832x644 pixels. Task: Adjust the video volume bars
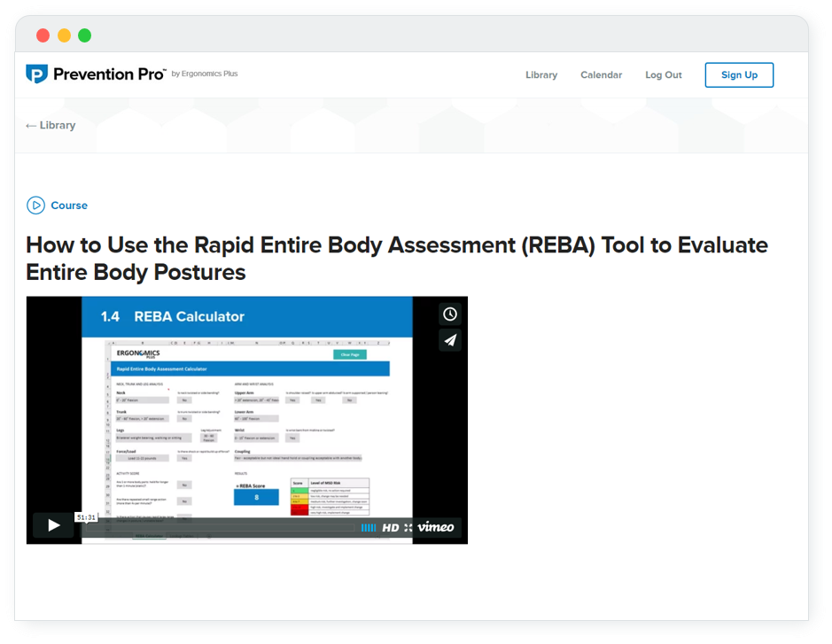[x=368, y=527]
